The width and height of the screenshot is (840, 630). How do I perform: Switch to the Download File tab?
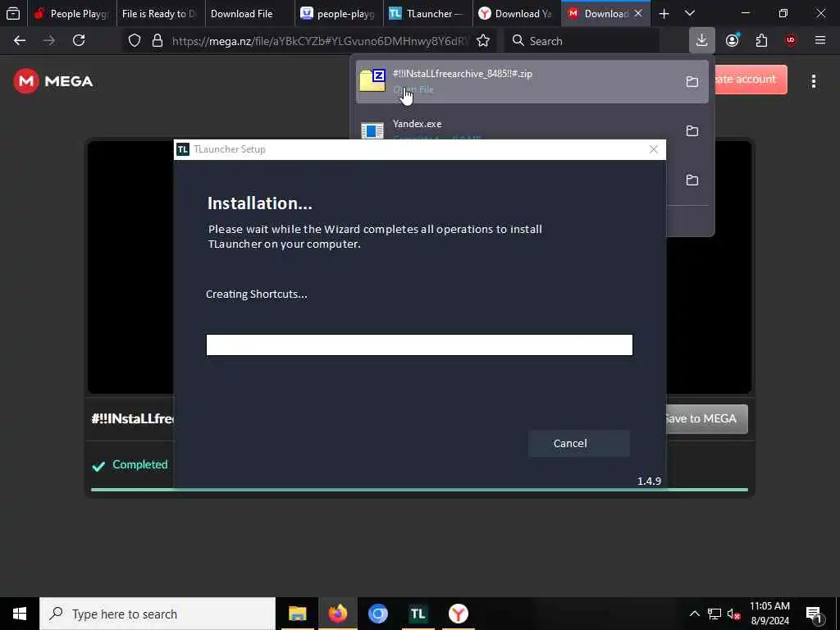tap(249, 14)
